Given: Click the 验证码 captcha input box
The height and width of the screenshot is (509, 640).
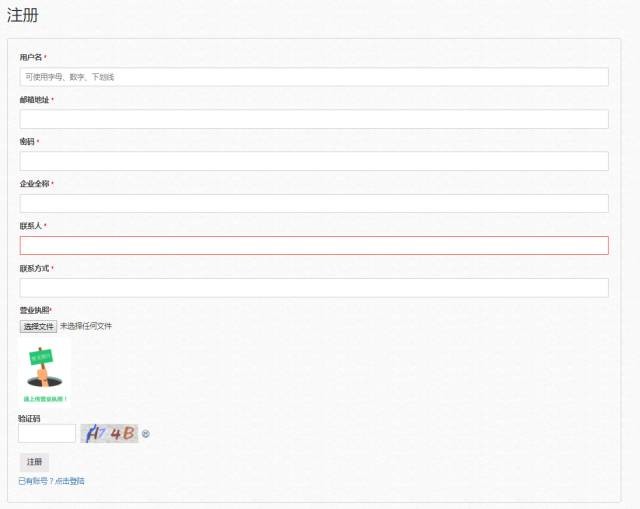Looking at the screenshot, I should coord(47,433).
